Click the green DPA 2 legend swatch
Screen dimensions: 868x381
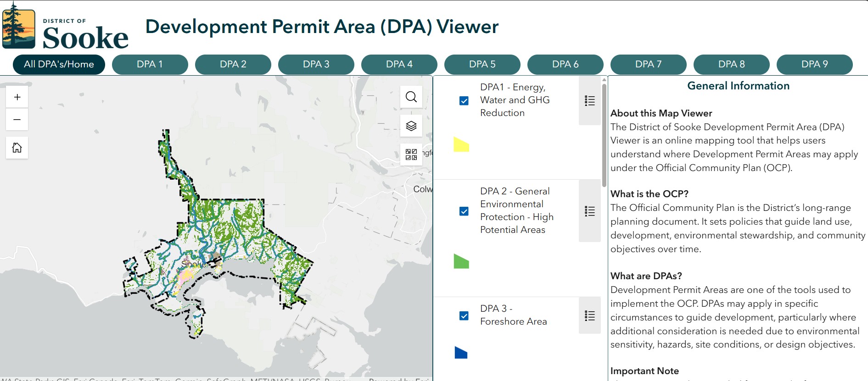point(461,261)
